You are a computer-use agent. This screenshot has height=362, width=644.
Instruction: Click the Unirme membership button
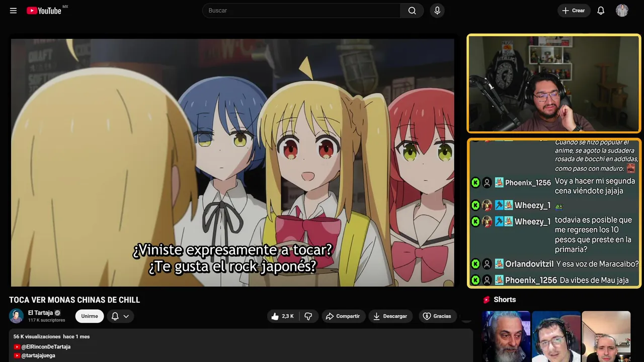[90, 316]
